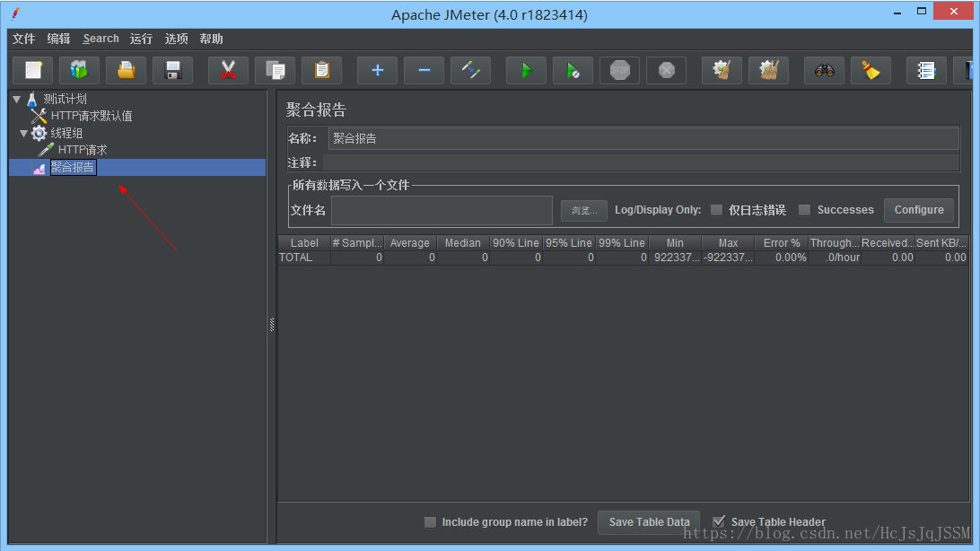Open the 文件 menu
Screen dimensions: 980x551
pos(23,39)
